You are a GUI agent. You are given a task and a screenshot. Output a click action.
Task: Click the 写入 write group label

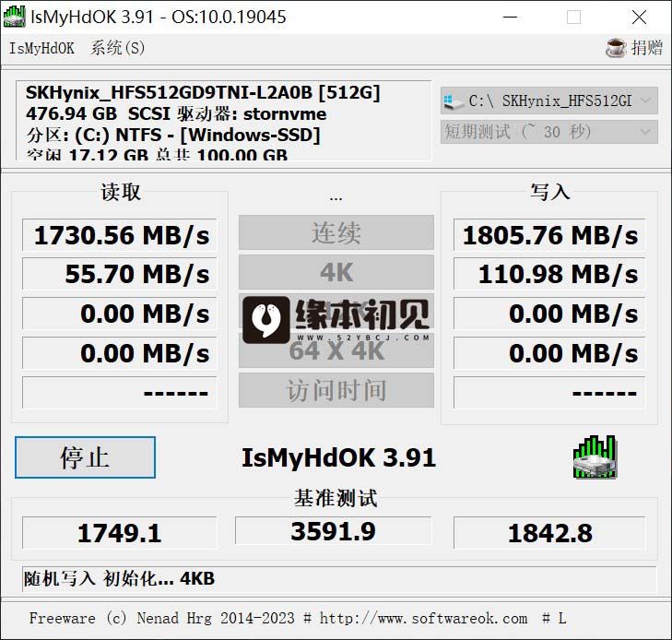[x=549, y=192]
